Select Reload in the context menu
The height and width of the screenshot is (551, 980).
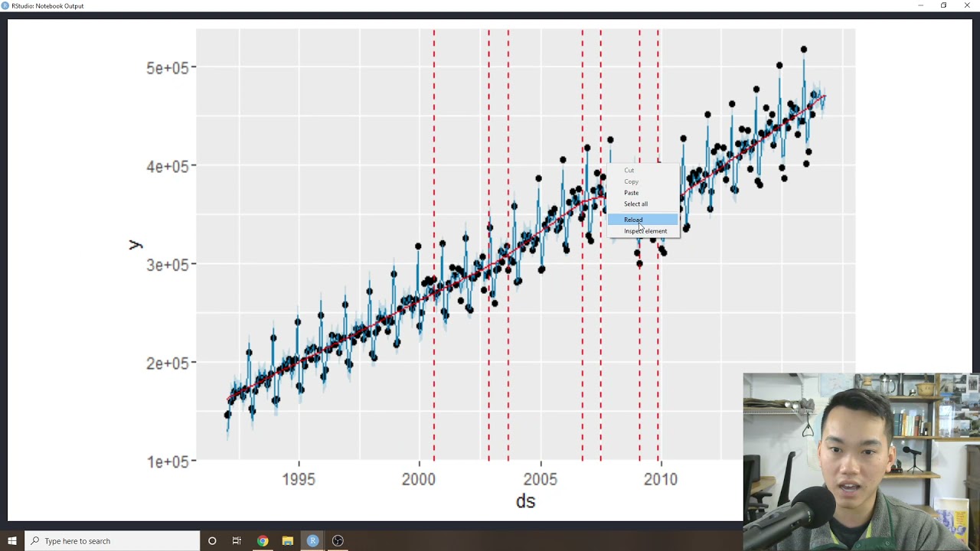coord(633,220)
